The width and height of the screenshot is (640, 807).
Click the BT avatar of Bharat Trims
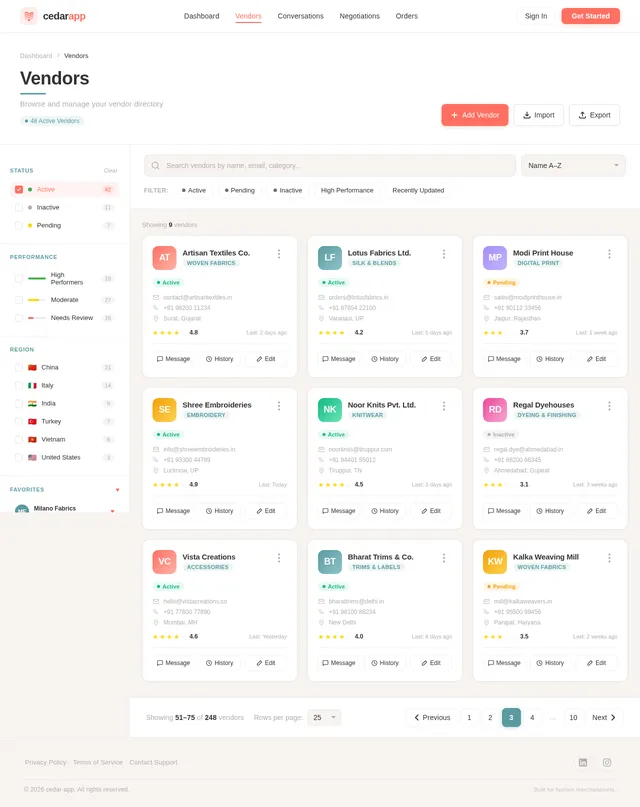tap(330, 562)
